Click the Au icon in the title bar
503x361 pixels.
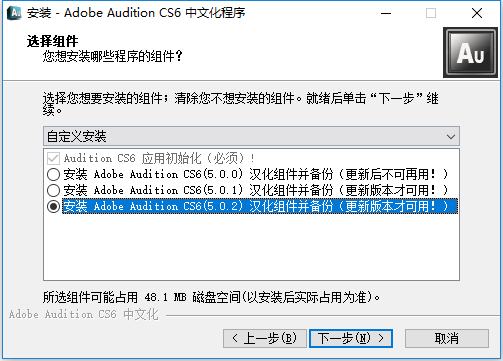click(14, 13)
